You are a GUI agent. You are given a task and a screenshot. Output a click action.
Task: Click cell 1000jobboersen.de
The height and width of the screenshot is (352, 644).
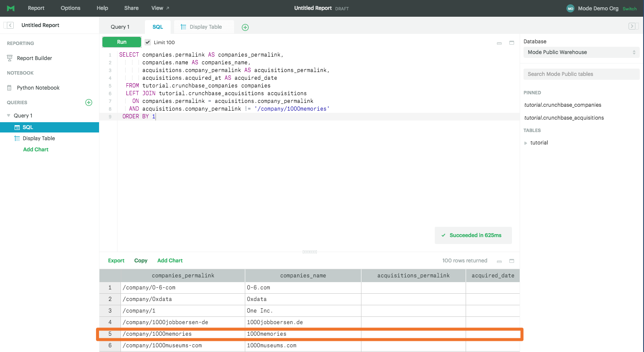[x=303, y=322]
